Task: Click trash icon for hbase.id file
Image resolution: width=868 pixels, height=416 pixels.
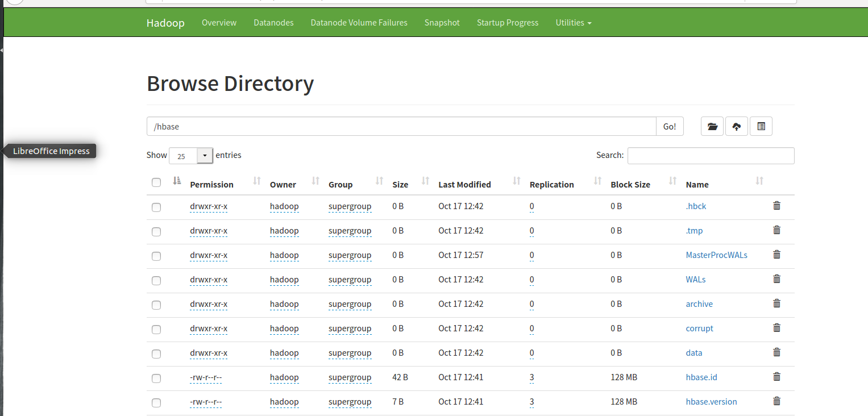Action: tap(776, 377)
